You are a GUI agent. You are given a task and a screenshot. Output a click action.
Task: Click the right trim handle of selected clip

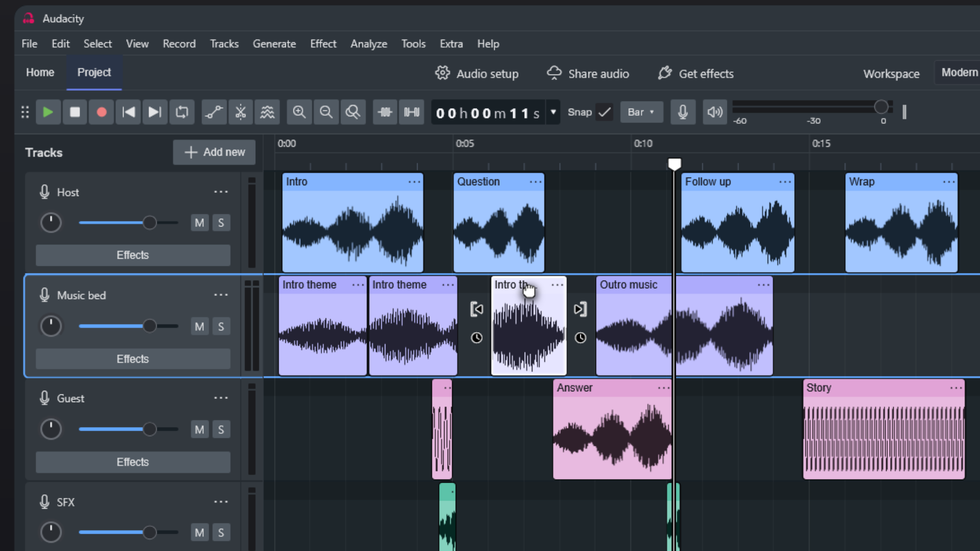(x=580, y=309)
